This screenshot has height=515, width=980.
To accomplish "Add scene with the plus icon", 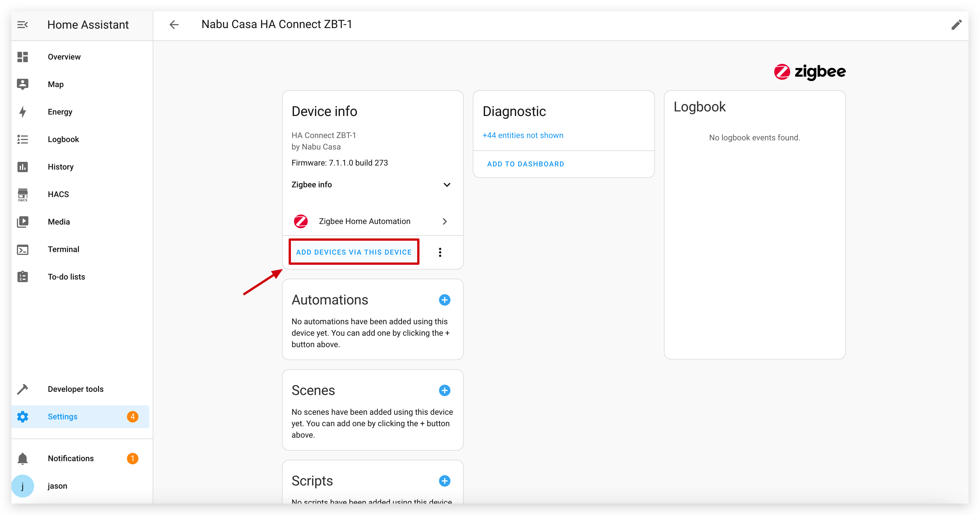I will click(444, 390).
